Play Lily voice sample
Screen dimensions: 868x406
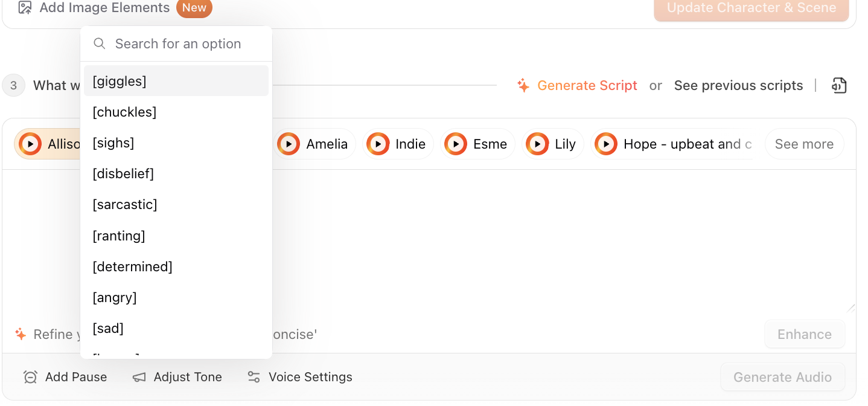(x=537, y=144)
